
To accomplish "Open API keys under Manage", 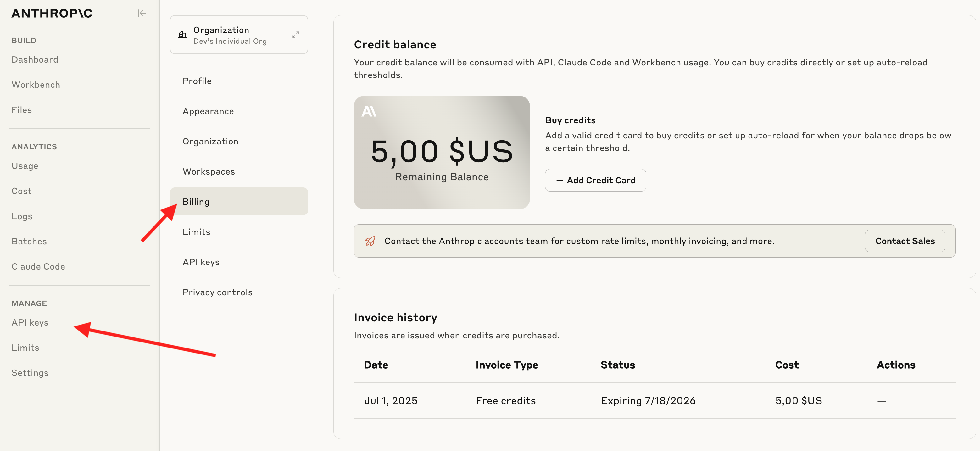I will (30, 322).
